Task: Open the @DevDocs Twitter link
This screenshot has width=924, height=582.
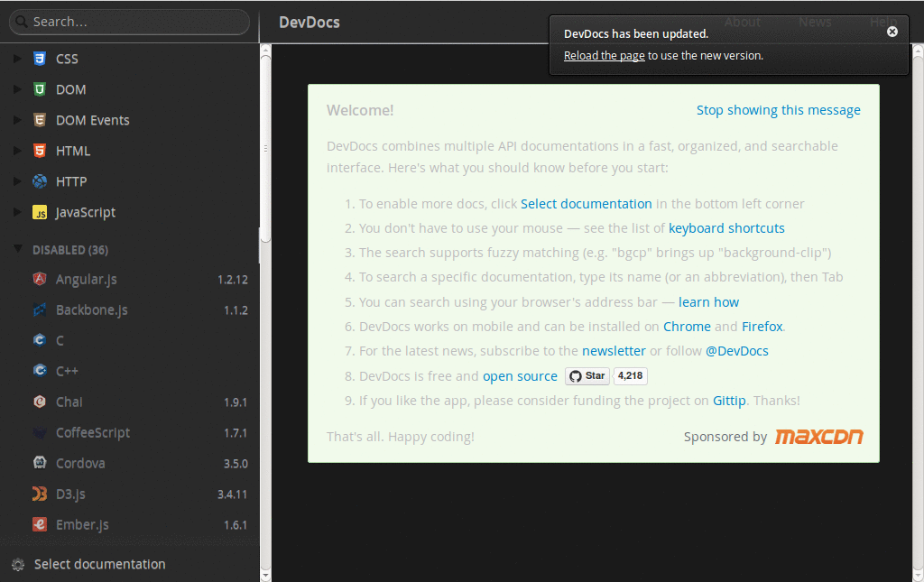Action: (737, 351)
